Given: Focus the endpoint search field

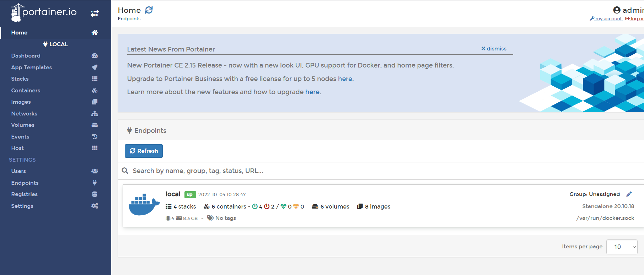Looking at the screenshot, I should click(387, 171).
